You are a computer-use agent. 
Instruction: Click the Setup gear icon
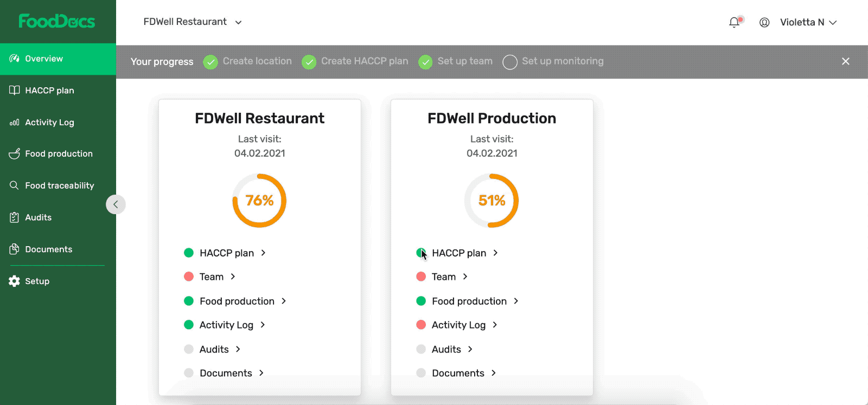coord(15,281)
